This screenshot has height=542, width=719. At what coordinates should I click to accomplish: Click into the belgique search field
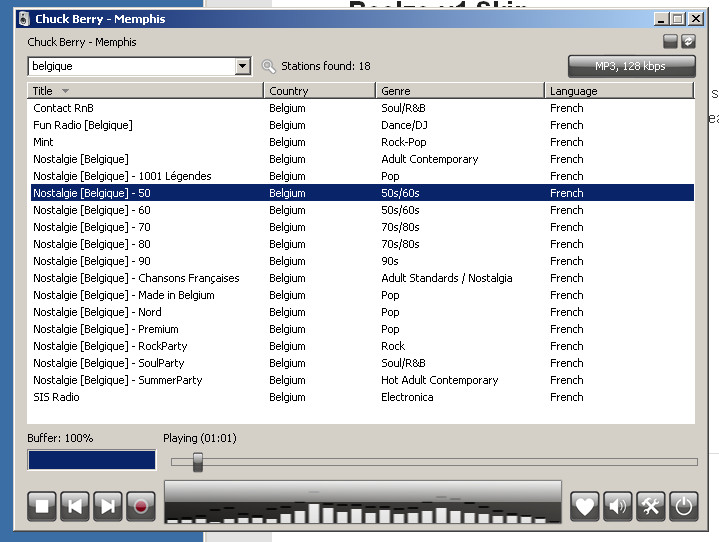tap(132, 66)
